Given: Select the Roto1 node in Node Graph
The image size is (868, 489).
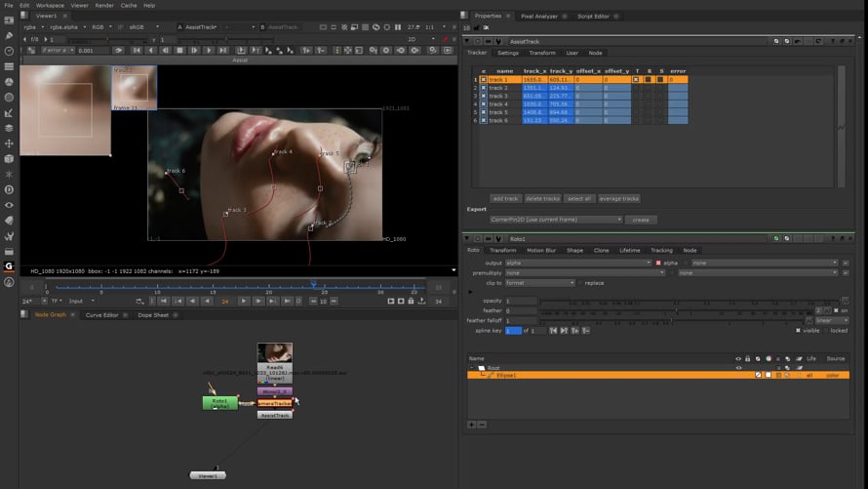Looking at the screenshot, I should pyautogui.click(x=219, y=402).
